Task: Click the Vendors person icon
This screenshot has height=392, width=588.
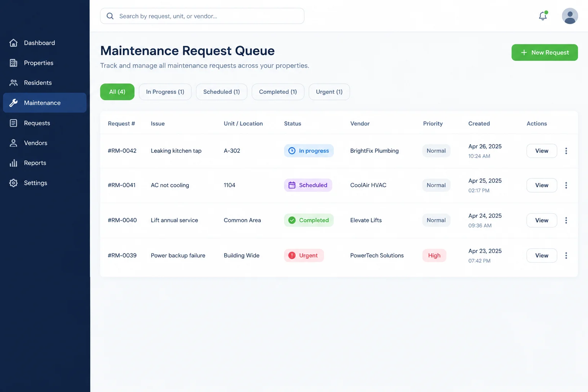Action: pos(13,143)
